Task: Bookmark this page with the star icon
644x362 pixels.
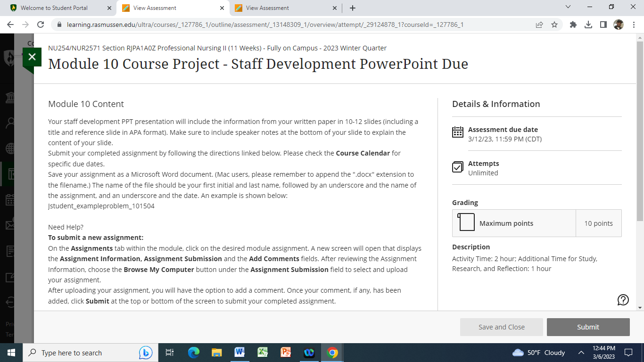Action: [554, 25]
